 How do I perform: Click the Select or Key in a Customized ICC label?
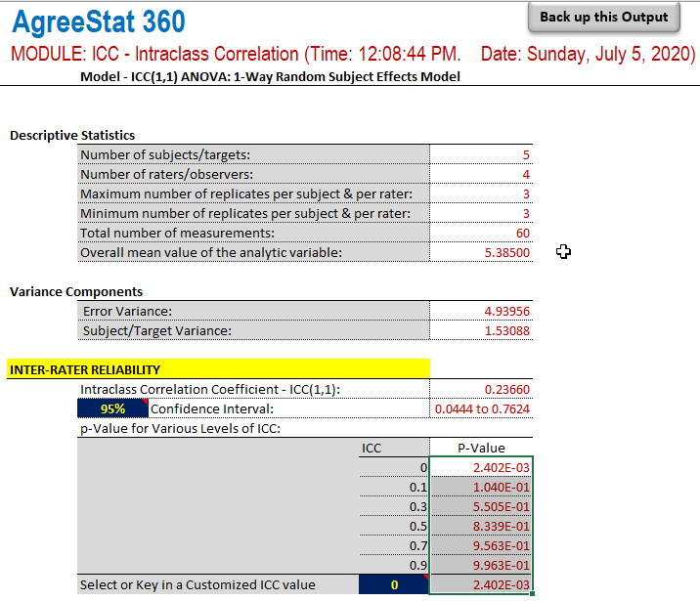197,584
